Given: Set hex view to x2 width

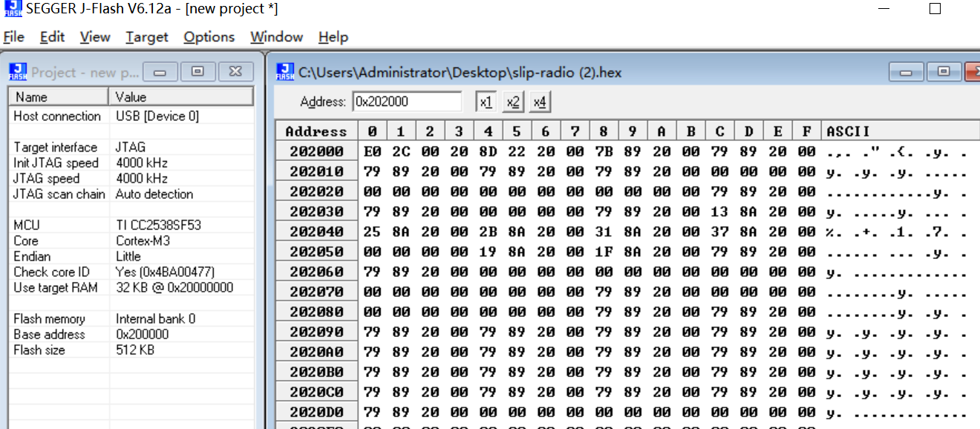Looking at the screenshot, I should (513, 102).
